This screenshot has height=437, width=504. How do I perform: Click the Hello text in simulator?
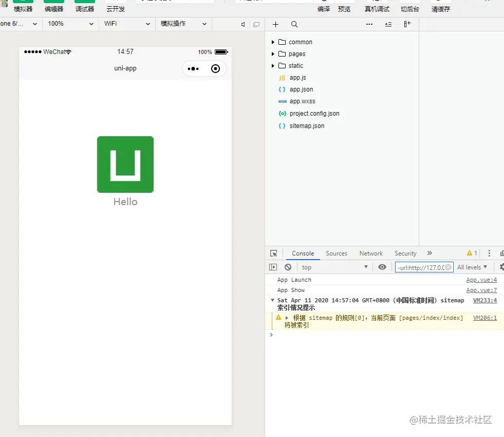pos(125,202)
